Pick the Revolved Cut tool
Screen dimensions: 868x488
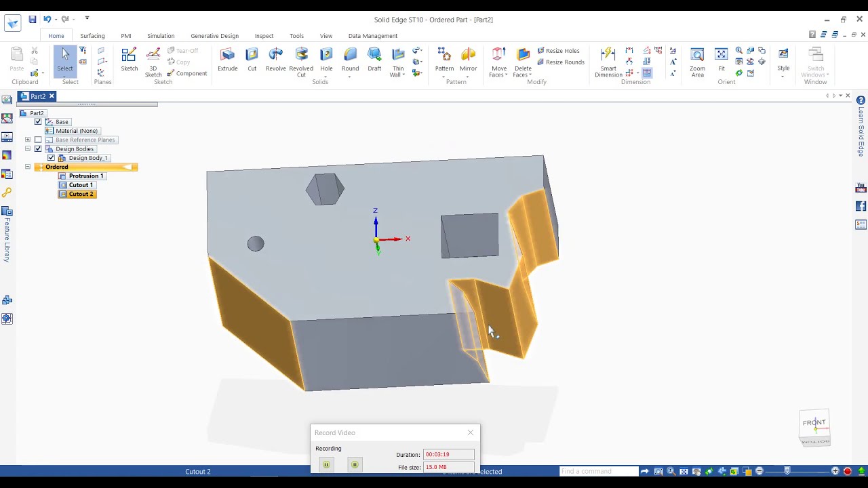pyautogui.click(x=301, y=62)
